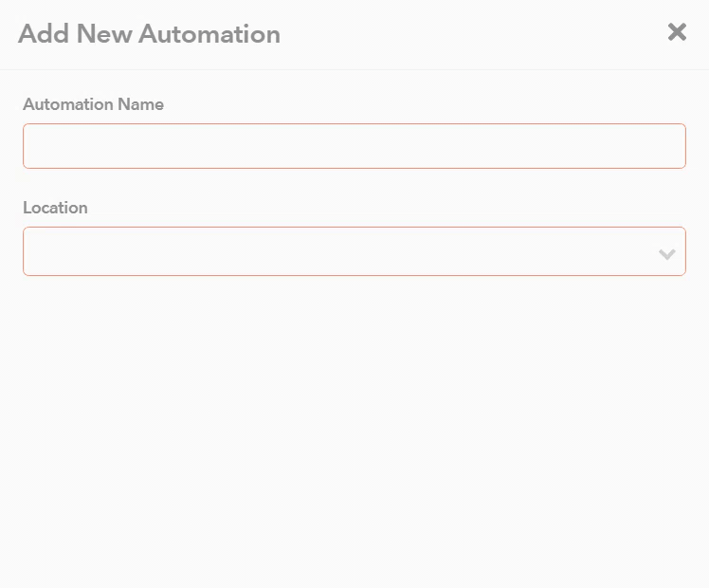Viewport: 709px width, 588px height.
Task: Place cursor in the Automation Name box
Action: (354, 146)
